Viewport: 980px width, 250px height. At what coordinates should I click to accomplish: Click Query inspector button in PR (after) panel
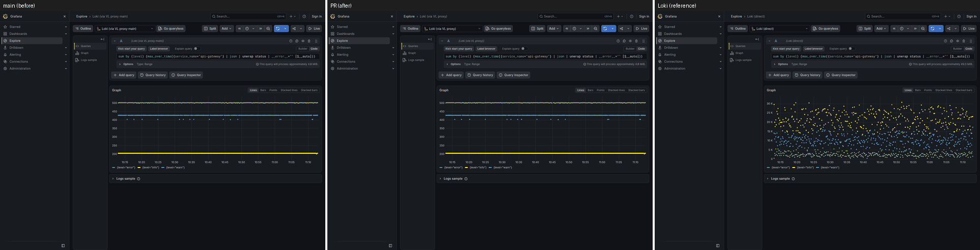513,75
